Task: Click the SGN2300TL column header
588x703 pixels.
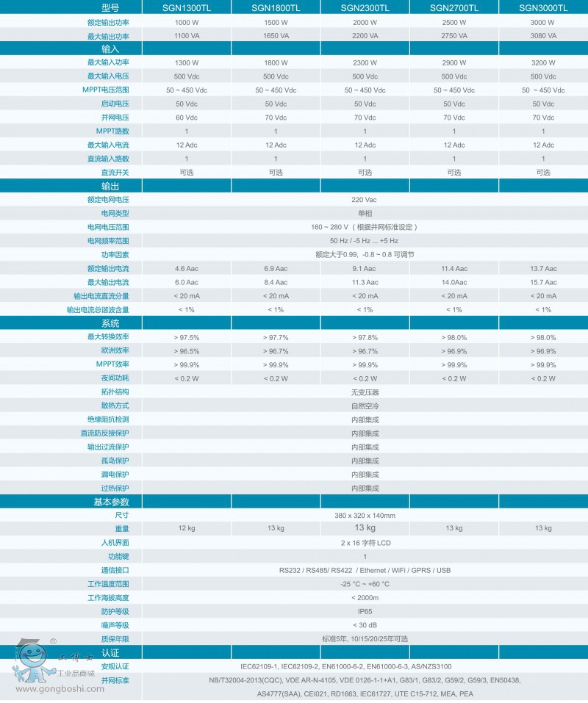Action: (365, 7)
